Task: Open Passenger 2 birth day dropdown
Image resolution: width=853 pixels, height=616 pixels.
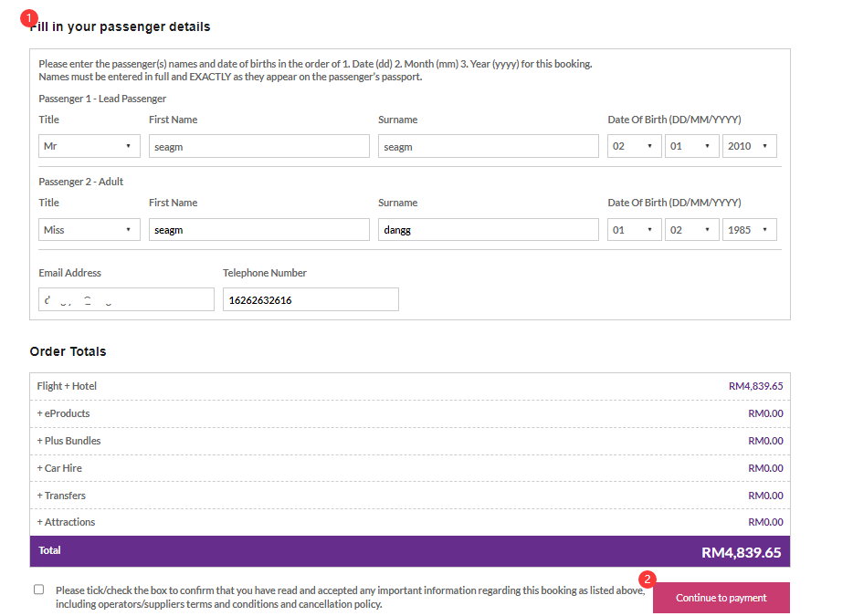Action: click(x=635, y=229)
